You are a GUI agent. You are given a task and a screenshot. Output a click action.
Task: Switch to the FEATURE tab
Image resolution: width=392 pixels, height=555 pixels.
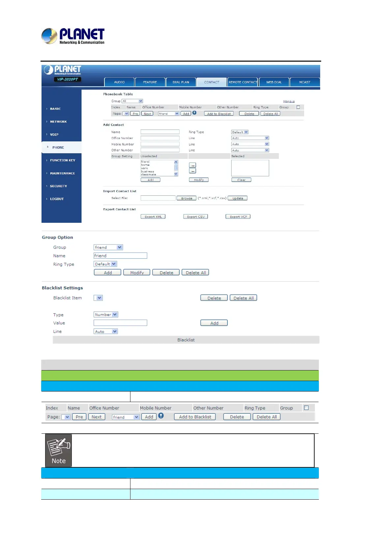pyautogui.click(x=150, y=82)
